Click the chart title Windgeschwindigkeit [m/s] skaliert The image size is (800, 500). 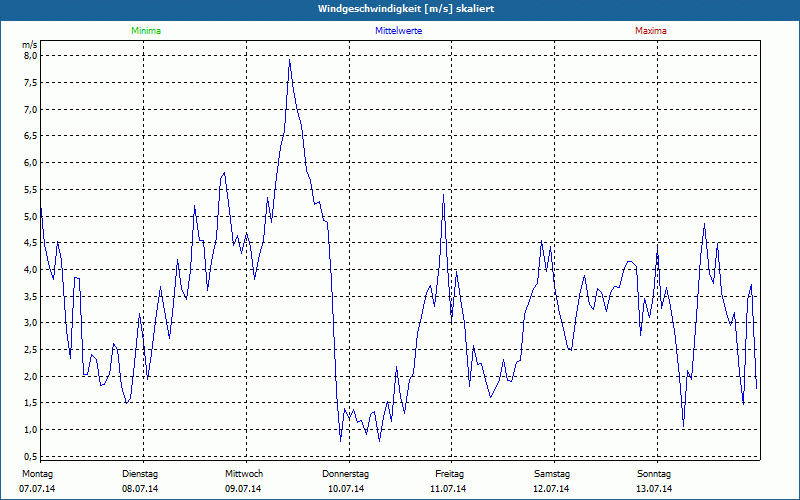[406, 9]
